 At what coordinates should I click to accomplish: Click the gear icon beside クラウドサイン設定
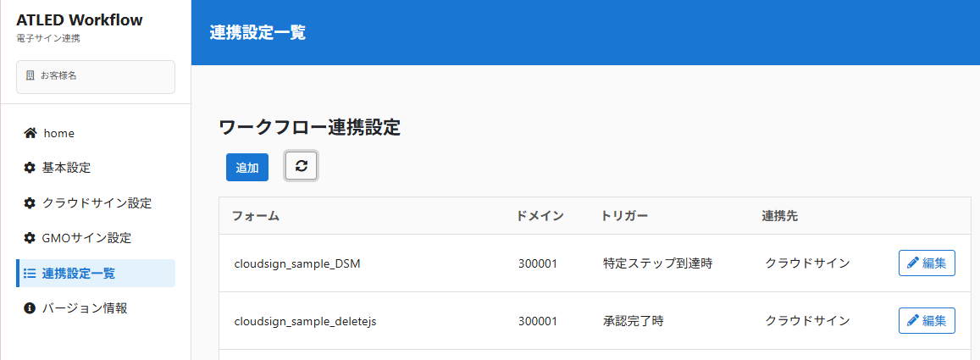(x=30, y=203)
